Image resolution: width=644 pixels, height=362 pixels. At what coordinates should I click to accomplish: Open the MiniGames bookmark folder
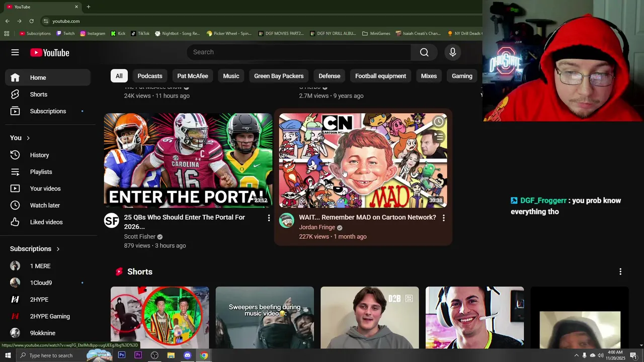(376, 34)
